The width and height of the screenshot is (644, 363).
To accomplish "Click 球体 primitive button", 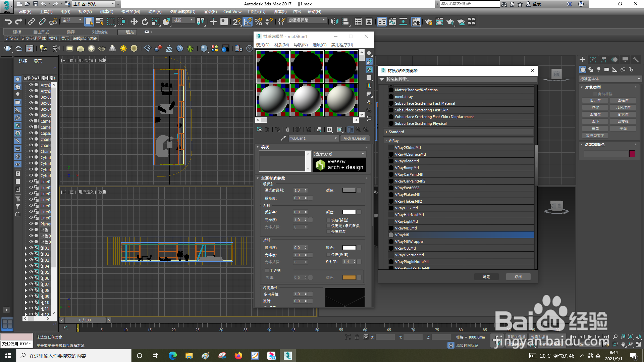I will click(595, 108).
